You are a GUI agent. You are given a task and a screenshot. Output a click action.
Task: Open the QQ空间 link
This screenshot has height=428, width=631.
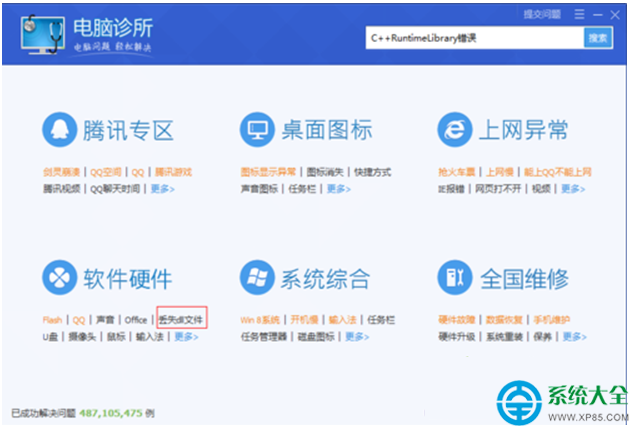coord(105,173)
